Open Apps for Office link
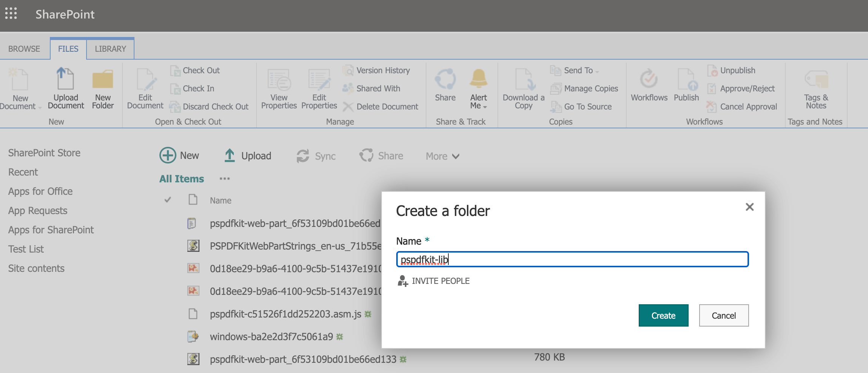Viewport: 868px width, 373px height. point(40,191)
